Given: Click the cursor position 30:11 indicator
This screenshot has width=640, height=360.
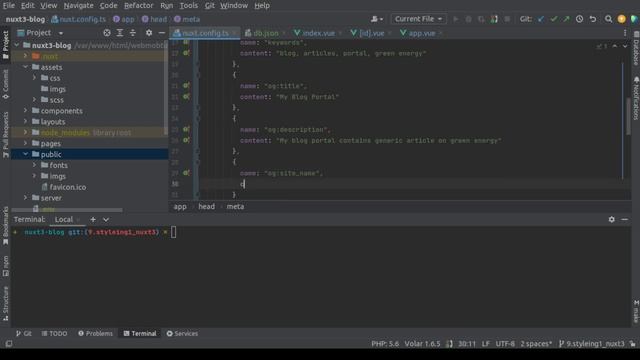Looking at the screenshot, I should [467, 344].
